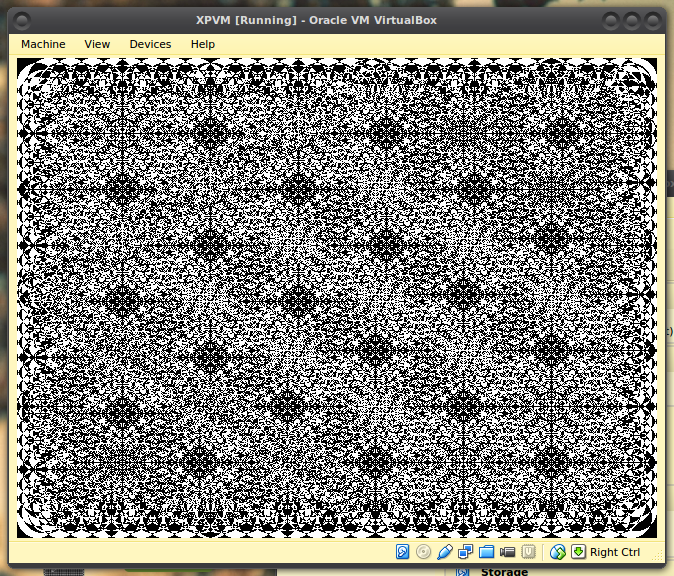Click the USB devices status icon

444,551
